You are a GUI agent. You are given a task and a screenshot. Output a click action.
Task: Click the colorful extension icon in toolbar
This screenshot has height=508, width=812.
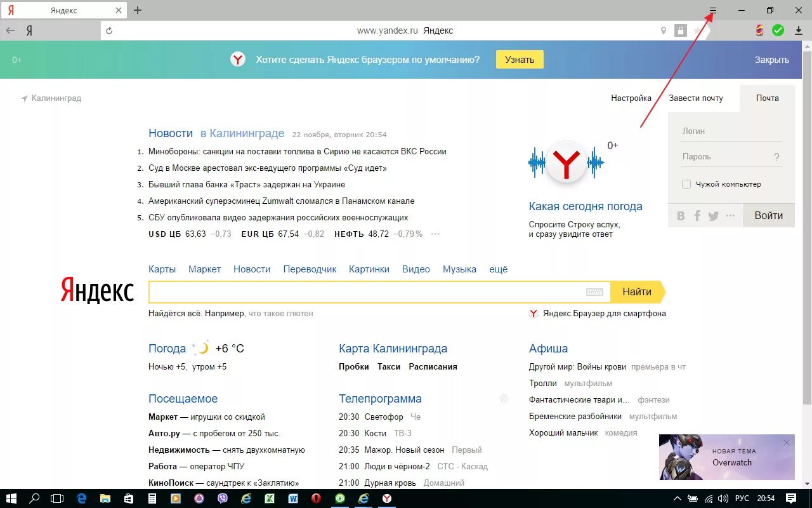click(759, 30)
